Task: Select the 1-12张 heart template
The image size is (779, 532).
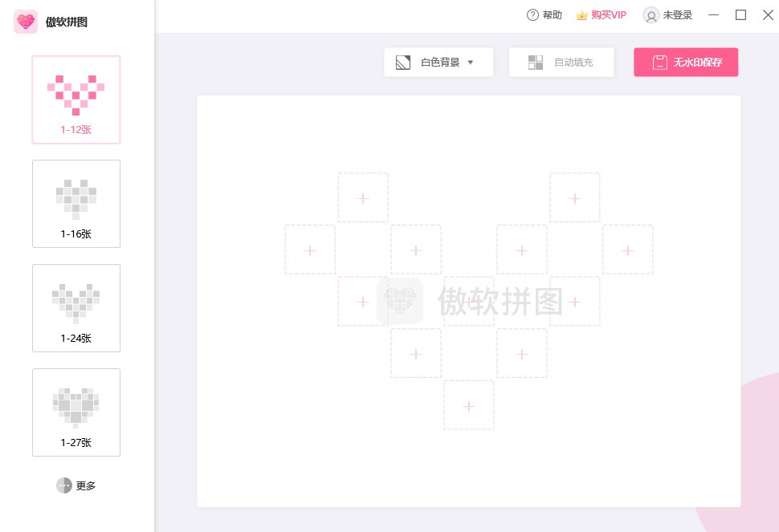Action: click(x=76, y=99)
